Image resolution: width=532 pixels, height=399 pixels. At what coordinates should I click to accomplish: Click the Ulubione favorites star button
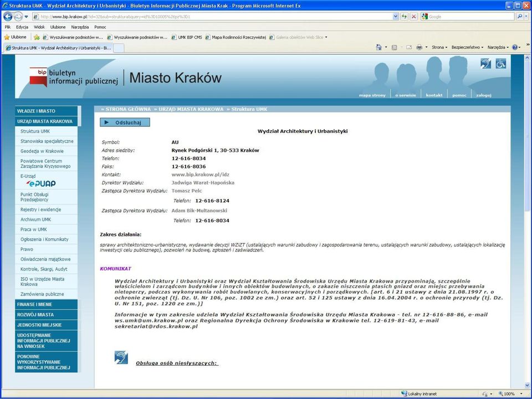(15, 37)
